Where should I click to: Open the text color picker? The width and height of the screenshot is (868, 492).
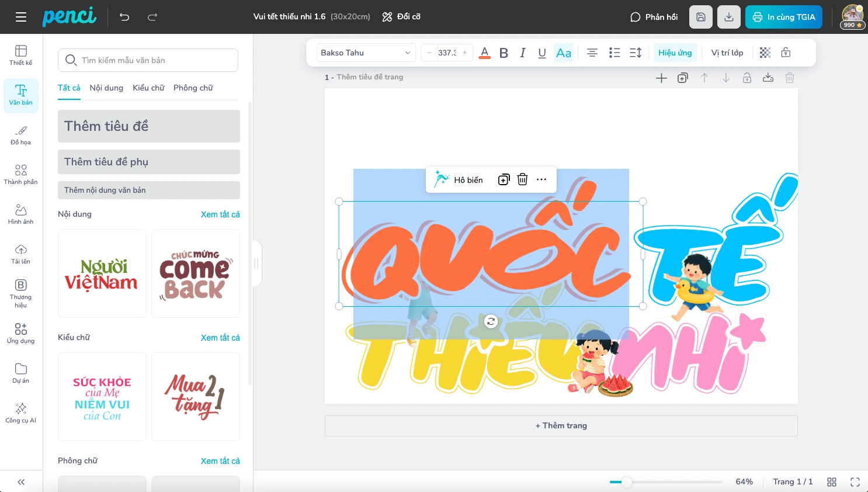485,53
